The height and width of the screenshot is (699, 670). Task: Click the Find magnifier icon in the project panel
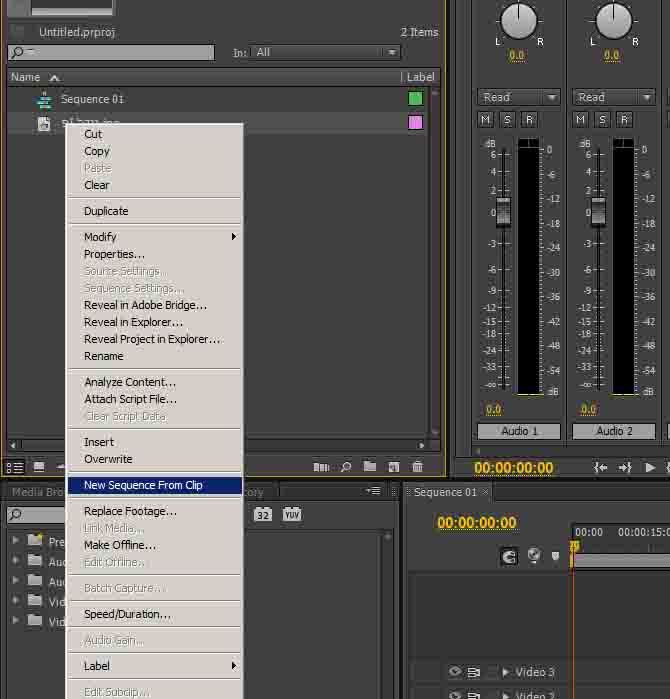(346, 467)
